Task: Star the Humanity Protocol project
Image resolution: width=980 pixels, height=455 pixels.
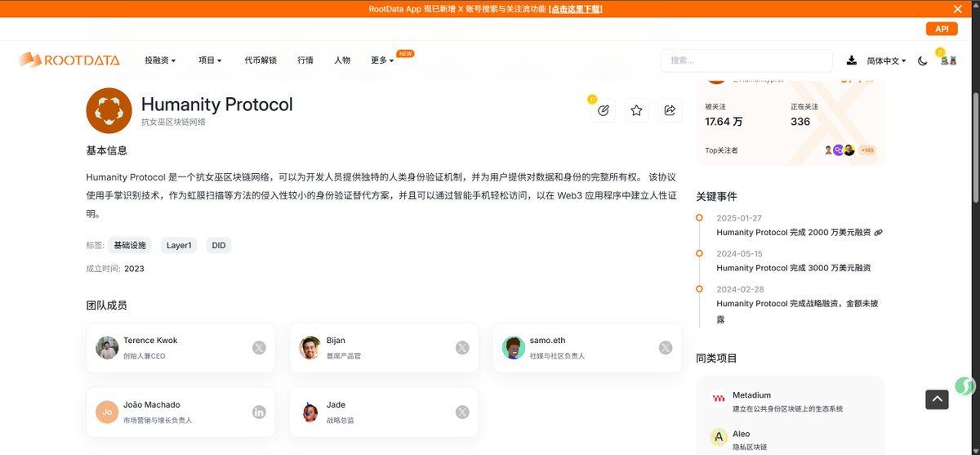Action: 637,110
